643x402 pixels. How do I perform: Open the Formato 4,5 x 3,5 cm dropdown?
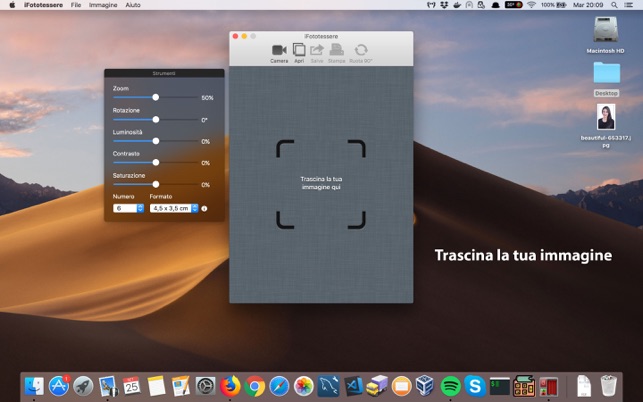tap(174, 208)
